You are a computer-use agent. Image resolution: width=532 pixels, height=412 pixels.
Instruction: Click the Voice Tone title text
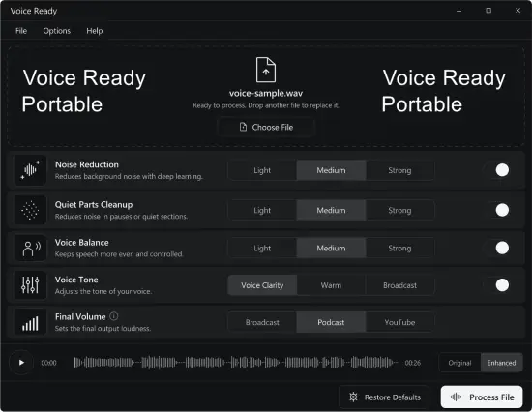point(76,280)
